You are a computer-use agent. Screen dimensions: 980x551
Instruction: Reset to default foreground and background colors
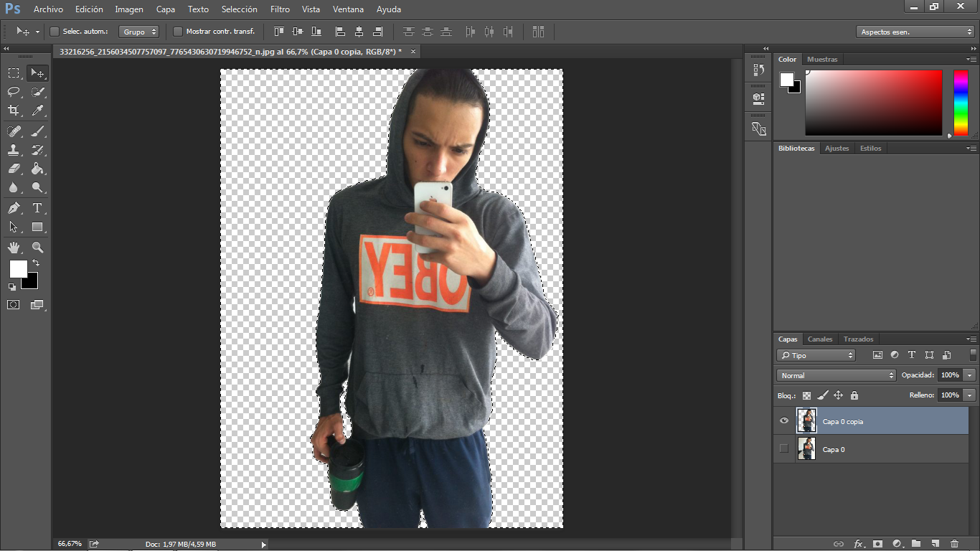click(12, 287)
